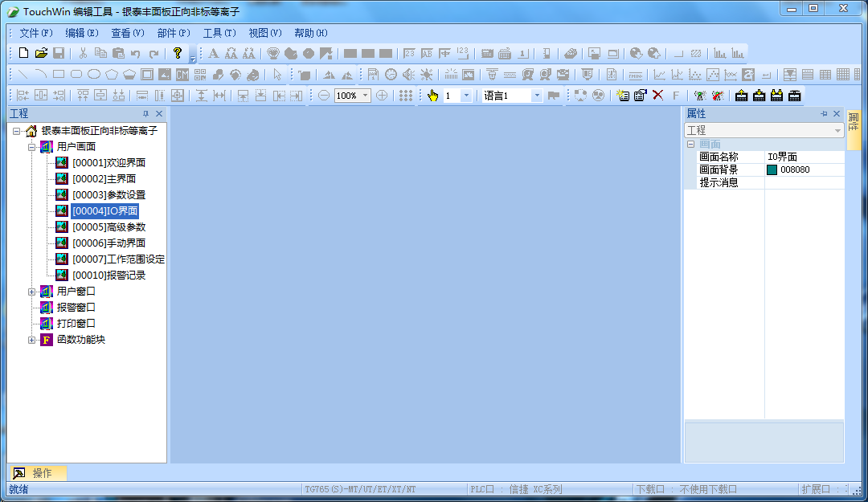Screen dimensions: 868x502
Task: Click the New file icon
Action: [x=23, y=53]
